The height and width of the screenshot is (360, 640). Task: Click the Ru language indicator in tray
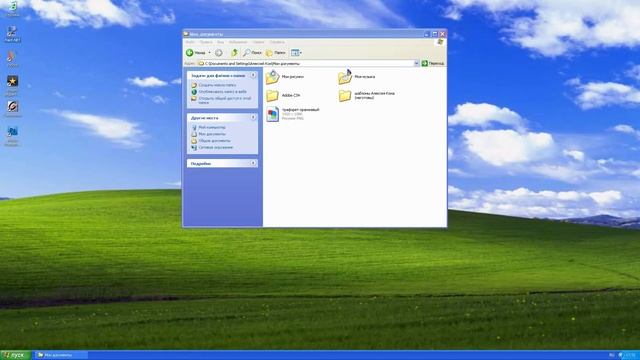click(611, 355)
